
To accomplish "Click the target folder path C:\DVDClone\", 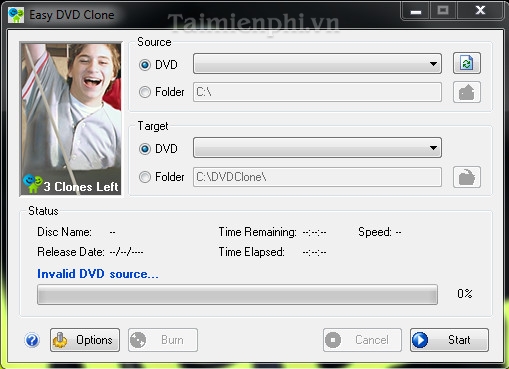I will pyautogui.click(x=317, y=177).
